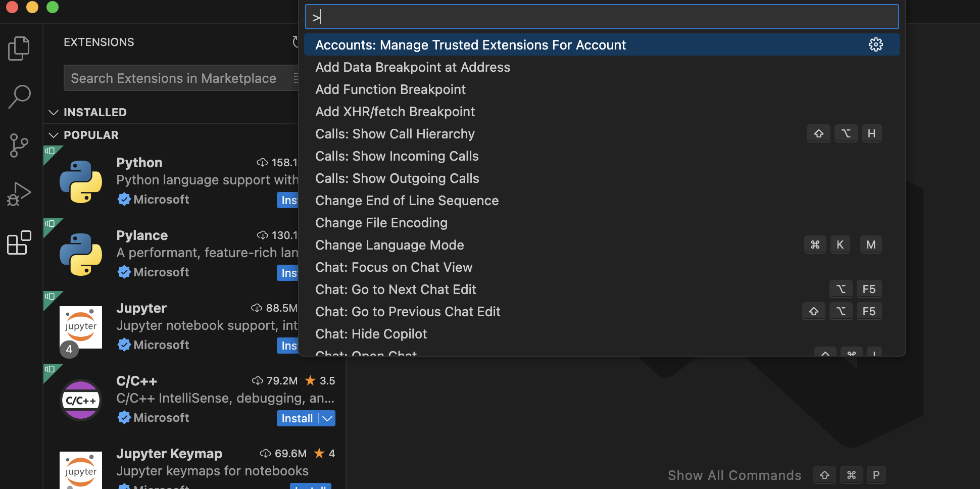This screenshot has width=980, height=489.
Task: Select Chat: Go to Previous Chat Edit
Action: 602,311
